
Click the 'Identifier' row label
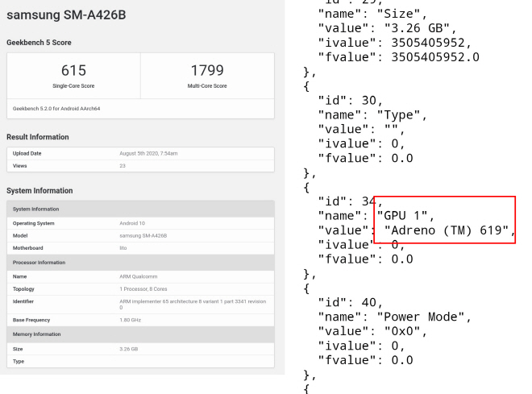coord(23,301)
